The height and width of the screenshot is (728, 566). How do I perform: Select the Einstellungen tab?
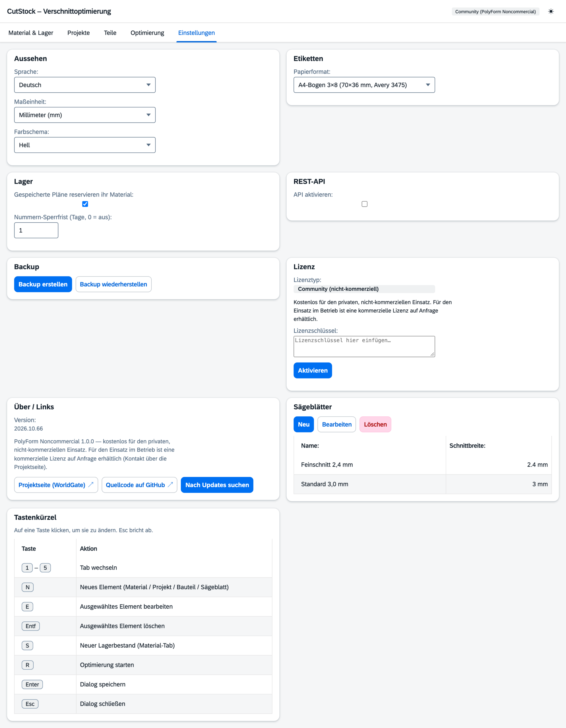coord(196,33)
